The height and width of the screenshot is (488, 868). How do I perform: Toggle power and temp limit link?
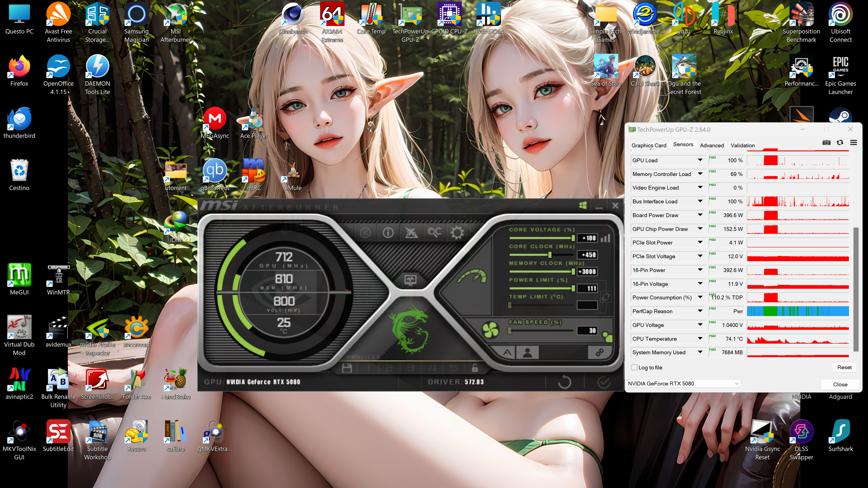point(606,297)
